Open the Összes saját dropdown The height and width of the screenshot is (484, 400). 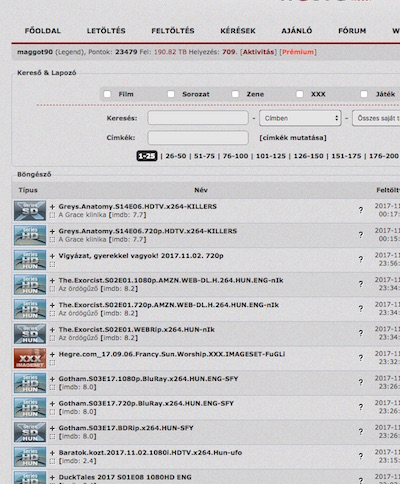point(376,118)
